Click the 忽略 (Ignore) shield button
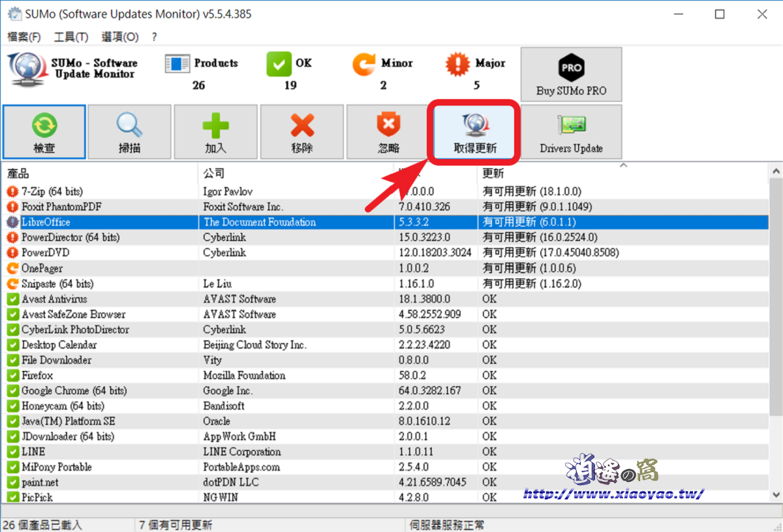The image size is (783, 532). (388, 132)
